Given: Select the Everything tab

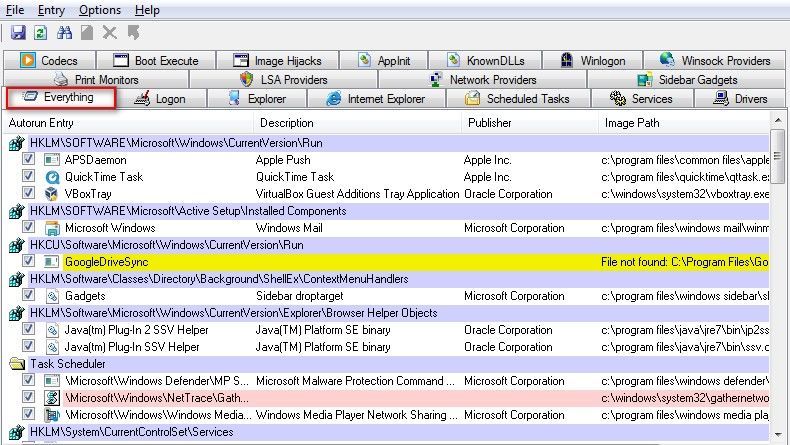Looking at the screenshot, I should [61, 97].
